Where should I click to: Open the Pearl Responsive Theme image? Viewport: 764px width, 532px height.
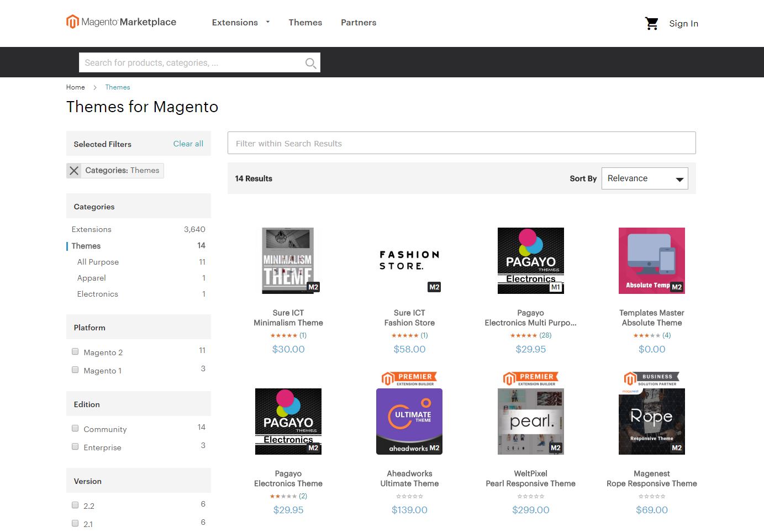[x=530, y=422]
